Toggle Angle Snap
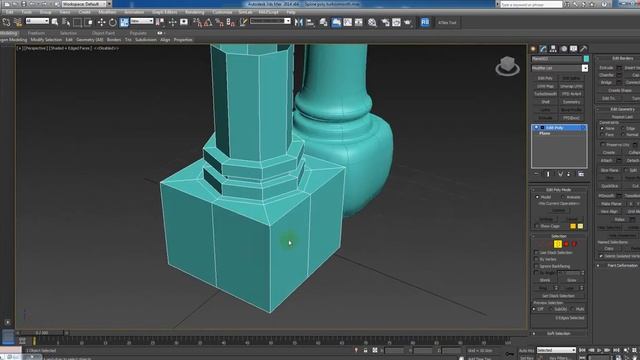This screenshot has width=640, height=360. [x=208, y=22]
